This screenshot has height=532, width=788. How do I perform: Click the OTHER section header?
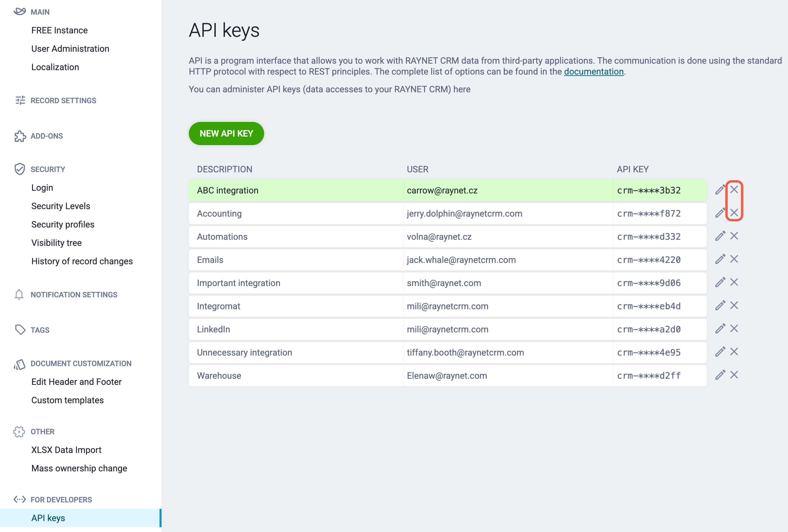point(43,432)
